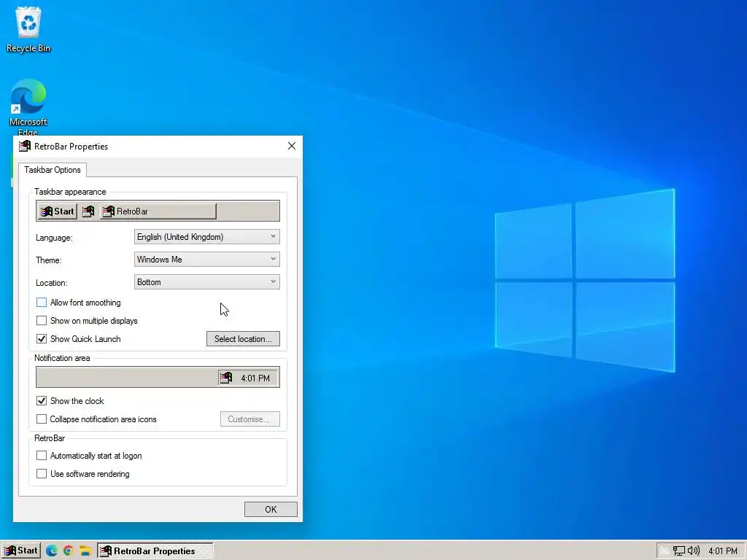Close the RetroBar Properties dialog
747x560 pixels.
[x=292, y=146]
